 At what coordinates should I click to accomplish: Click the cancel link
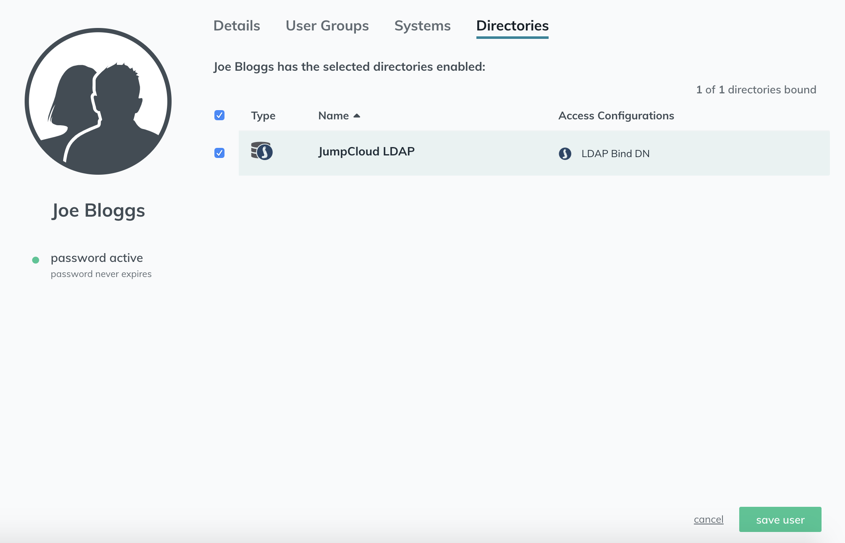(x=709, y=519)
